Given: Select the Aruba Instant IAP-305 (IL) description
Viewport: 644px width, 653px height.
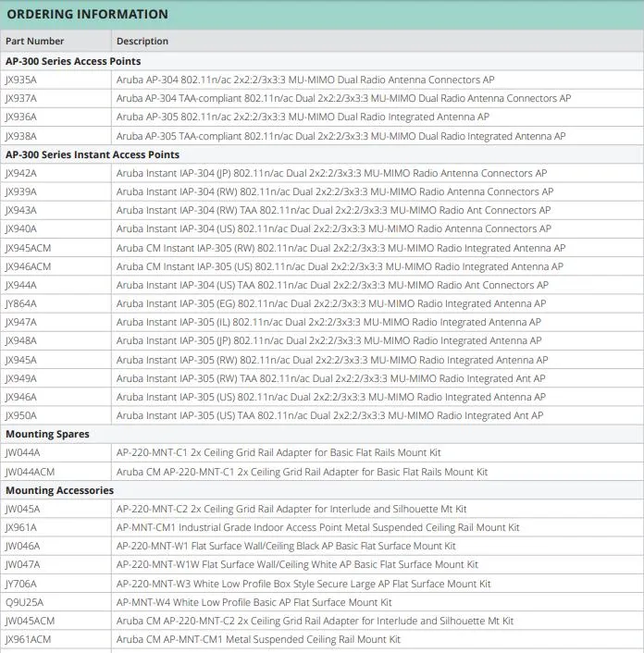Looking at the screenshot, I should coord(328,322).
